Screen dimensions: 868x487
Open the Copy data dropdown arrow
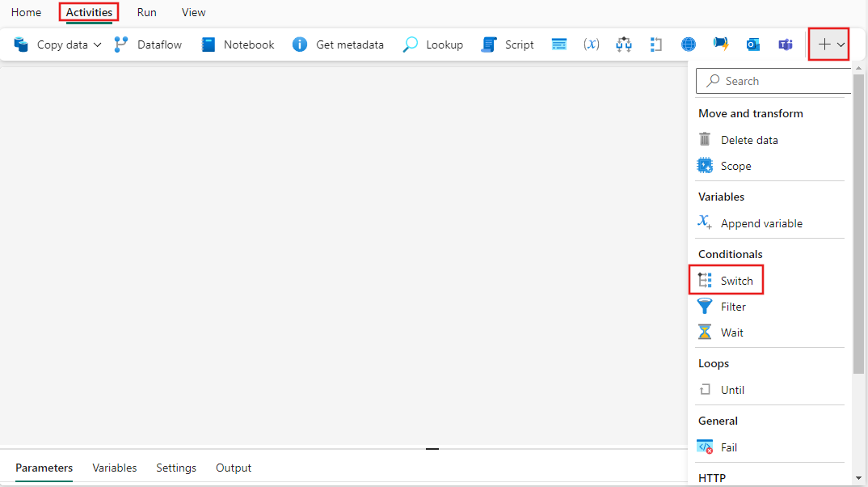point(97,44)
